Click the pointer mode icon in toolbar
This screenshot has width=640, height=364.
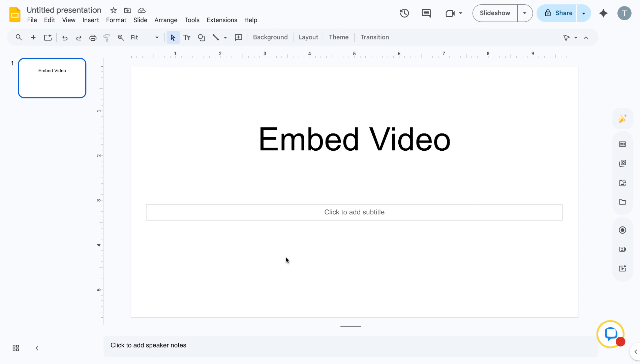pos(567,37)
